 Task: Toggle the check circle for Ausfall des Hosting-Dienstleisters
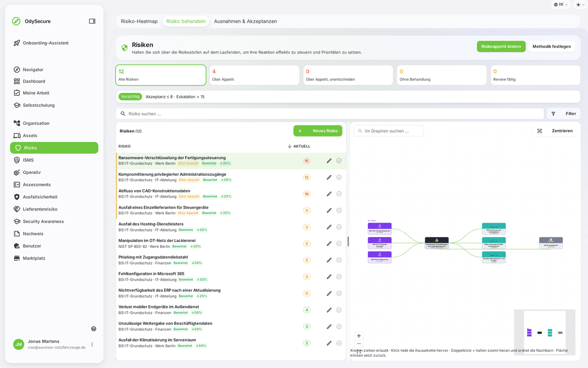click(x=339, y=227)
